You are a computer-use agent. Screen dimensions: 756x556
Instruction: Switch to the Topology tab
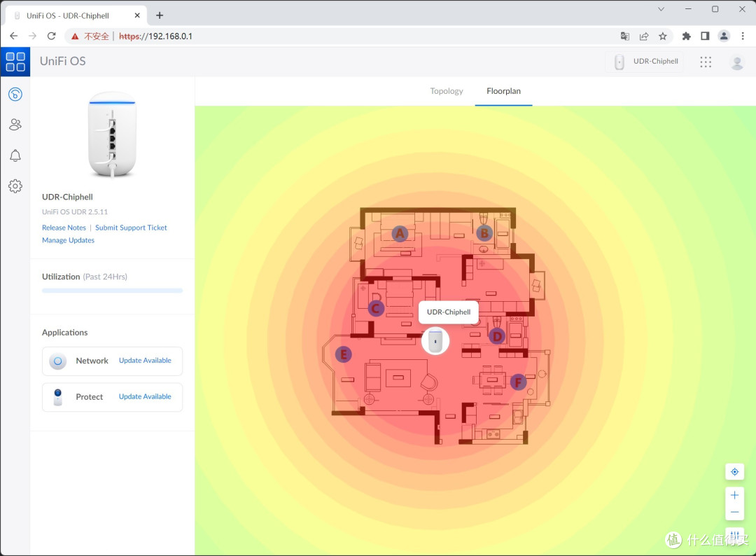click(x=447, y=91)
